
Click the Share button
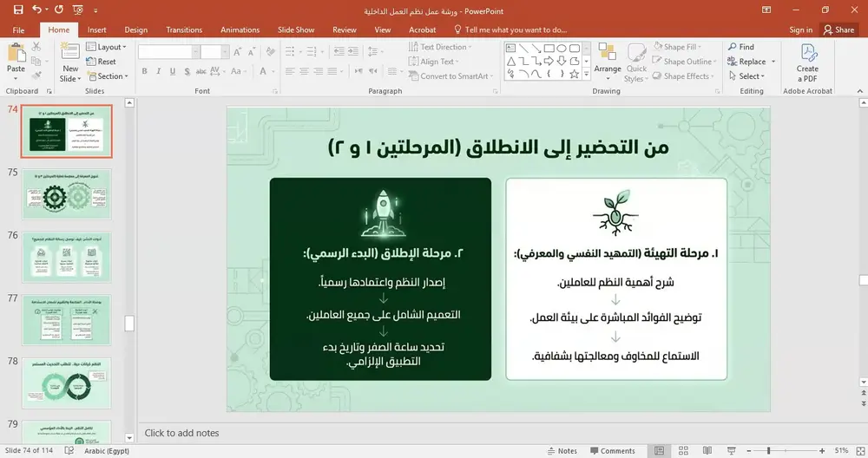coord(839,29)
